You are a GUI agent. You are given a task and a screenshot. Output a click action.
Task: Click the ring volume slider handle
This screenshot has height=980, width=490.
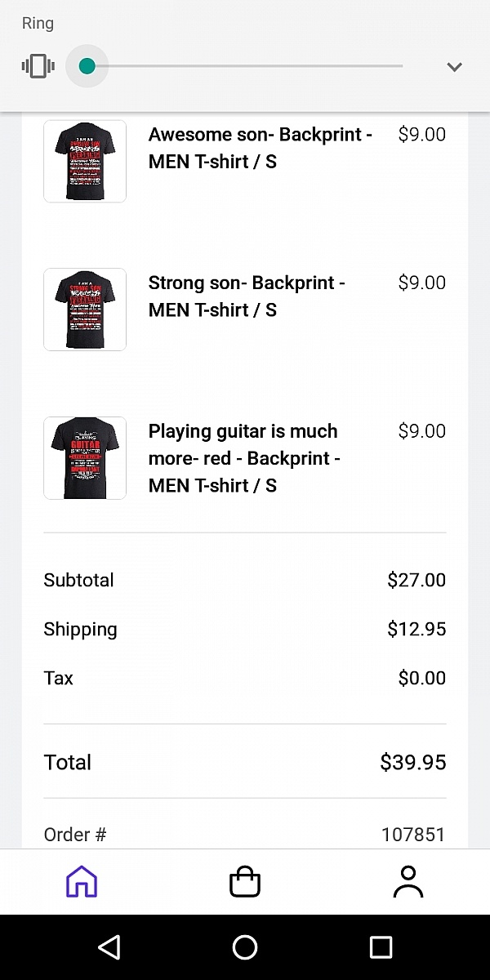pyautogui.click(x=87, y=66)
